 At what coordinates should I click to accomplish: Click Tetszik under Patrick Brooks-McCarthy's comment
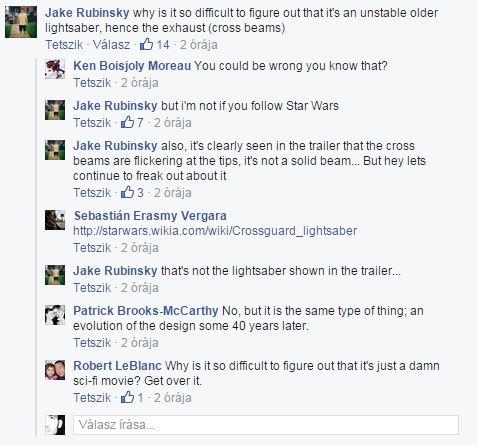[x=92, y=343]
